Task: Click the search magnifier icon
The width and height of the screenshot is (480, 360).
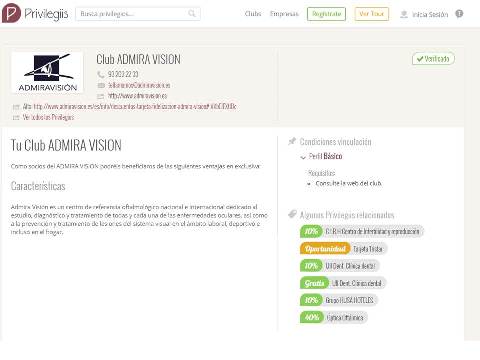Action: [192, 13]
